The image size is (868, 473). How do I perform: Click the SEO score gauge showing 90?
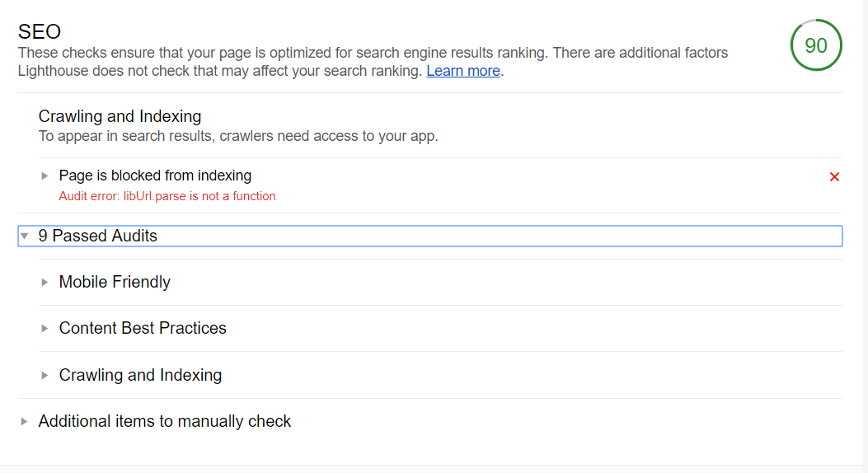[x=815, y=45]
